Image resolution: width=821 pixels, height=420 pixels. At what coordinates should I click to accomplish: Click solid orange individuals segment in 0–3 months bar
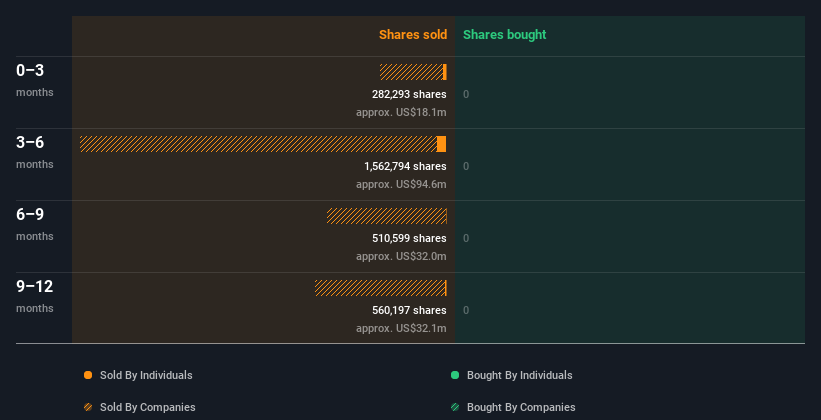(445, 72)
